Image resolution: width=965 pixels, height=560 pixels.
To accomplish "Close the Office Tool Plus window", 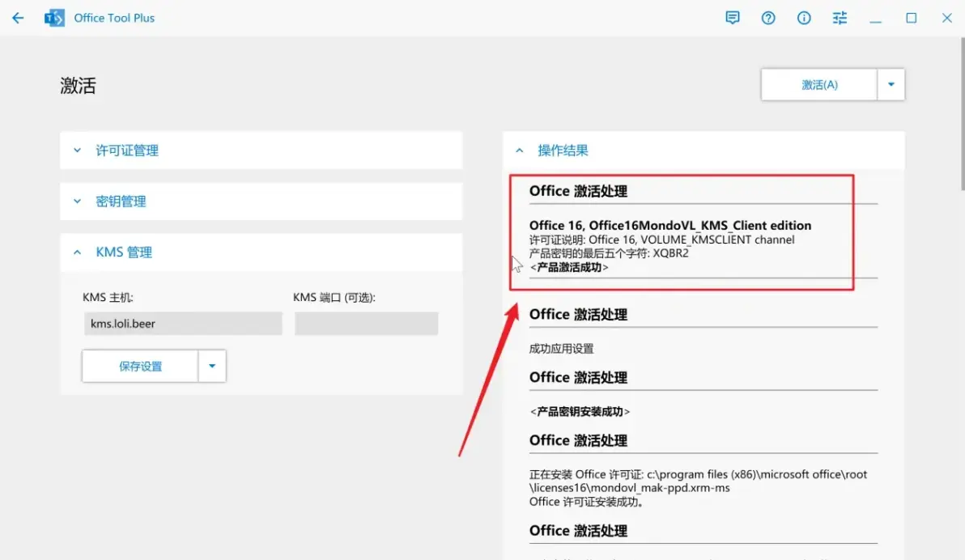I will click(x=947, y=18).
